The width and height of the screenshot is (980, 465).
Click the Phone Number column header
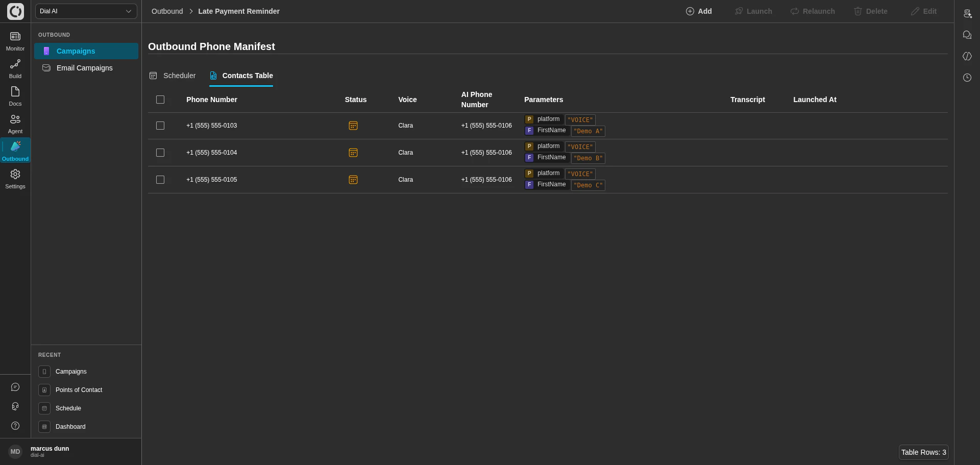[x=212, y=100]
